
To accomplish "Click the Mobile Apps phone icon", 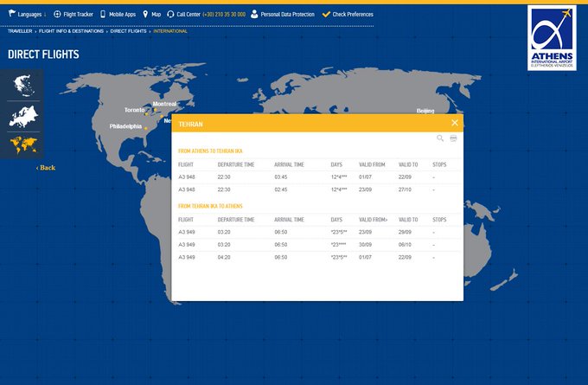I will coord(103,14).
